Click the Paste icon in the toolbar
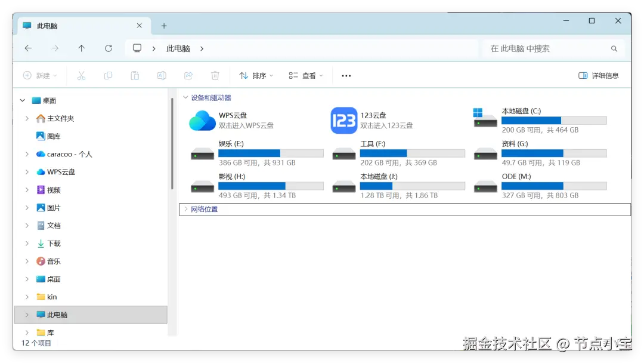644x363 pixels. [135, 75]
